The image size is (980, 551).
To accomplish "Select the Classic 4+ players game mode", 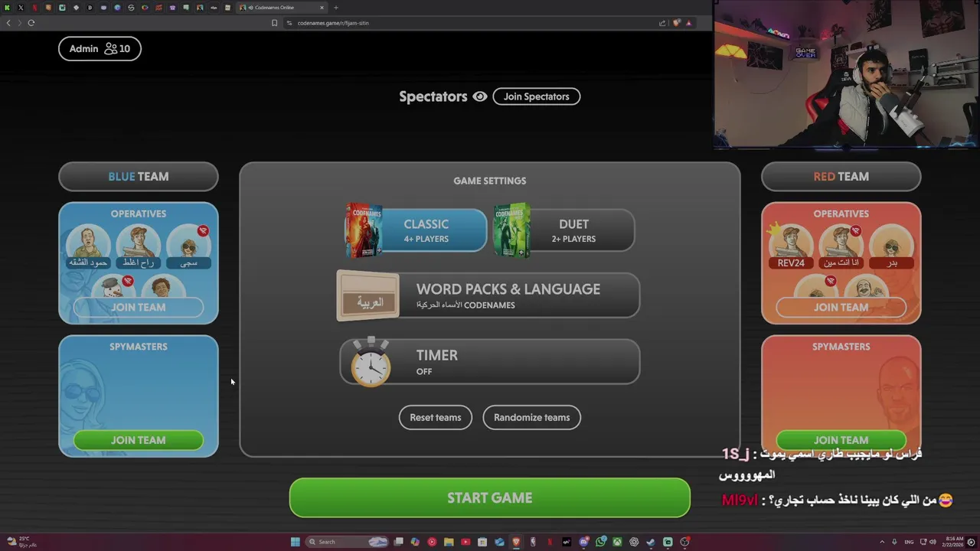I will [417, 230].
